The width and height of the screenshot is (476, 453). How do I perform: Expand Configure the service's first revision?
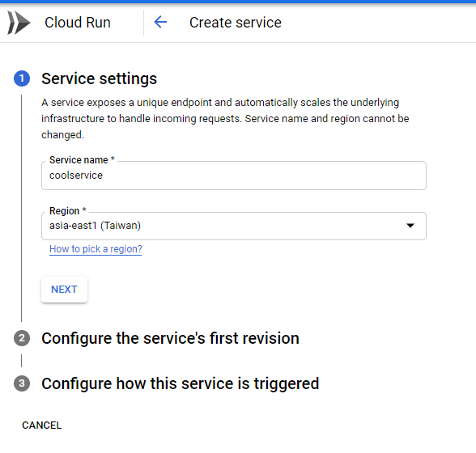click(x=170, y=338)
